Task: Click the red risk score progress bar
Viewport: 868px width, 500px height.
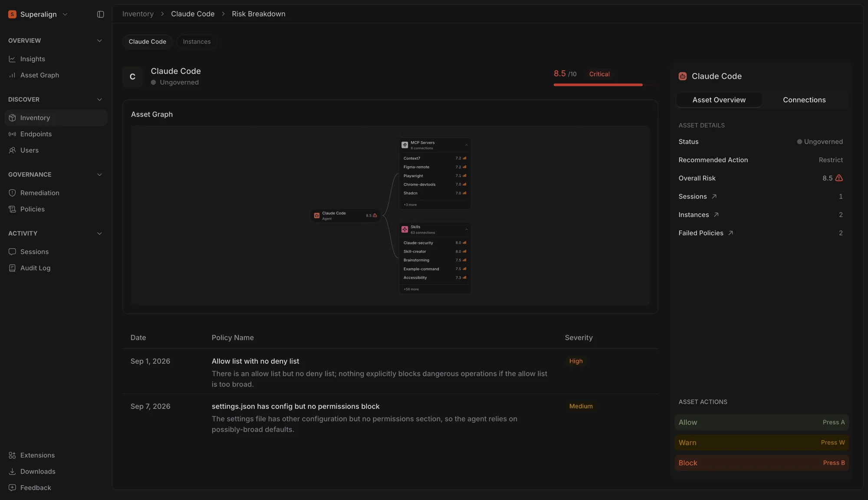Action: [598, 85]
